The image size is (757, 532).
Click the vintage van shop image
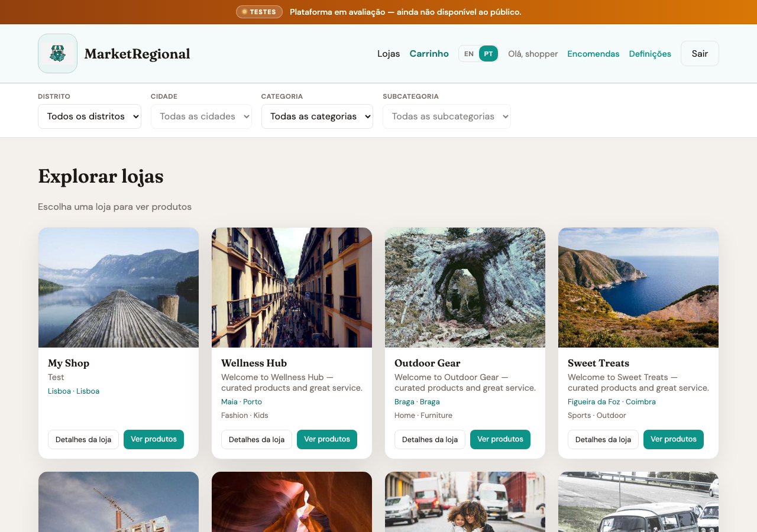[638, 502]
